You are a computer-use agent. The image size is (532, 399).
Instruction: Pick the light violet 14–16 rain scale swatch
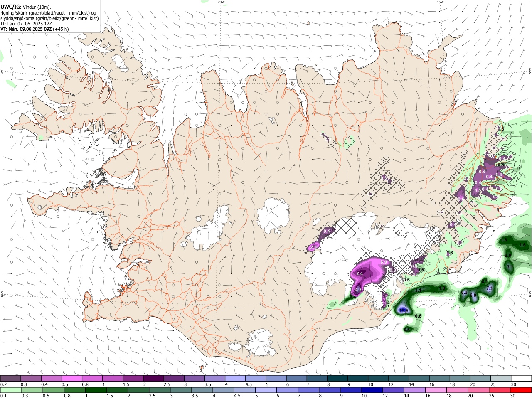pyautogui.click(x=414, y=390)
